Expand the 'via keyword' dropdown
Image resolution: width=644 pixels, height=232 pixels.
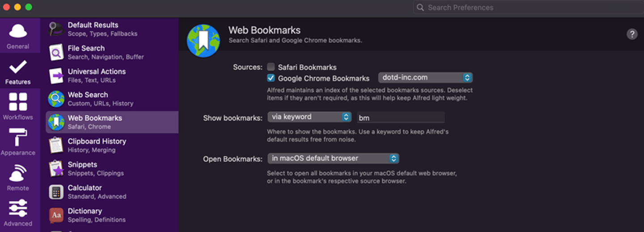coord(309,117)
